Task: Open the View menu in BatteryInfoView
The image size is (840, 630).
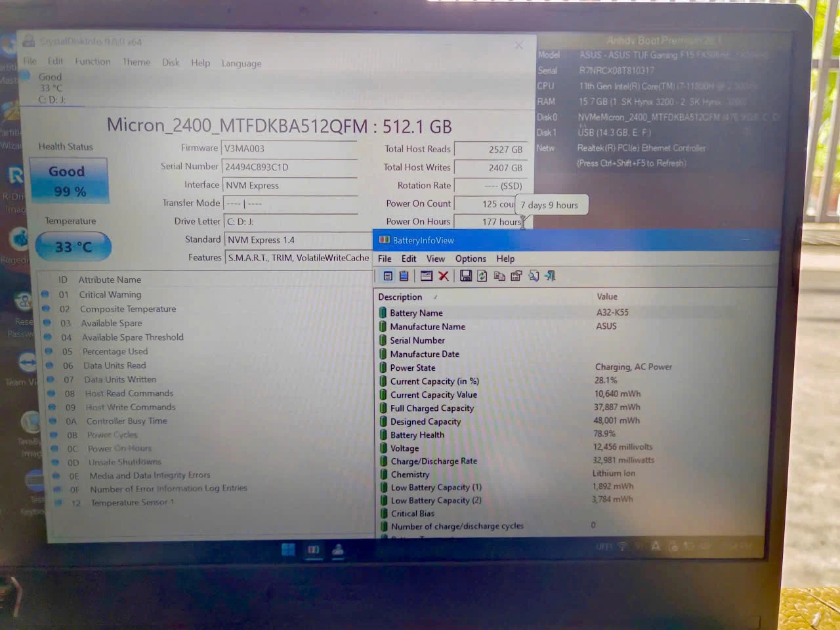Action: click(x=436, y=259)
